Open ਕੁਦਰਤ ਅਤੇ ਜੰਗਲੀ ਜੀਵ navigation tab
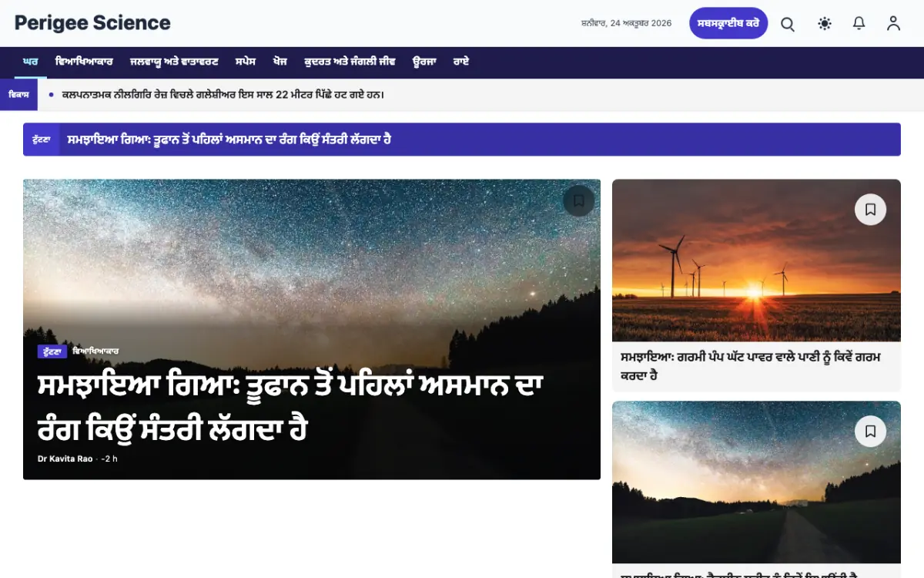Screen dimensions: 924x578 point(350,62)
